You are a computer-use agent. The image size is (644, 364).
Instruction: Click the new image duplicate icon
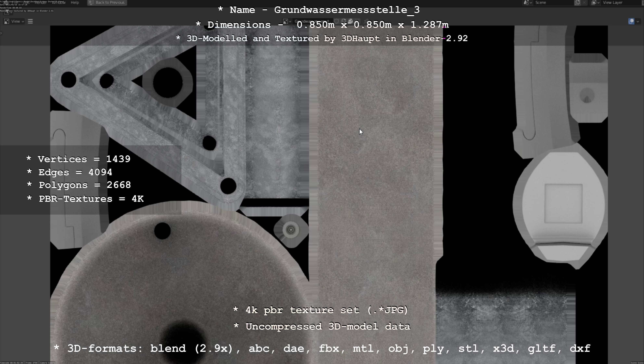tap(344, 21)
